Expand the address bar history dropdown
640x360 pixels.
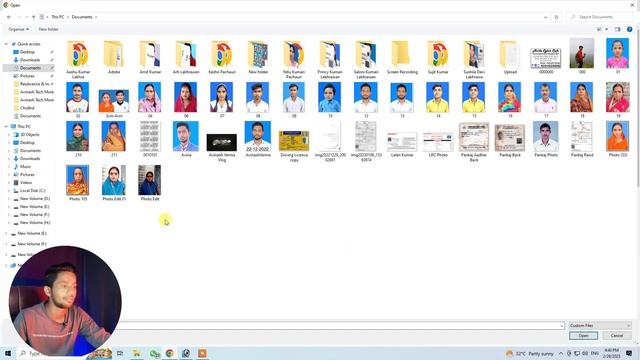pos(546,17)
